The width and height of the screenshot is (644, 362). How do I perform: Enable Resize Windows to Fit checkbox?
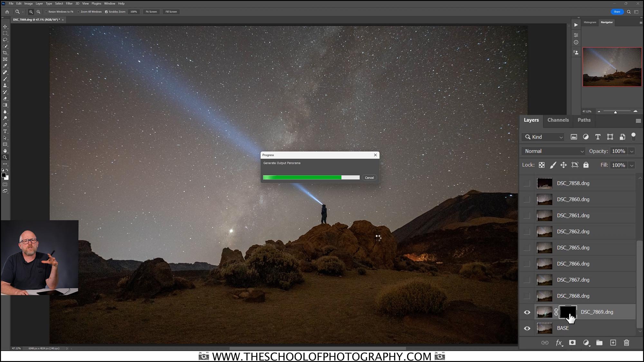46,12
